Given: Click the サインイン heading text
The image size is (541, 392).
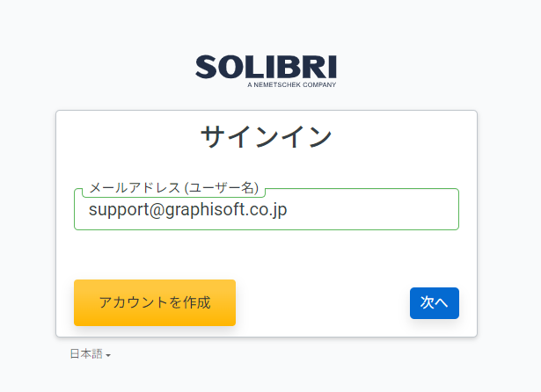Looking at the screenshot, I should [x=267, y=136].
